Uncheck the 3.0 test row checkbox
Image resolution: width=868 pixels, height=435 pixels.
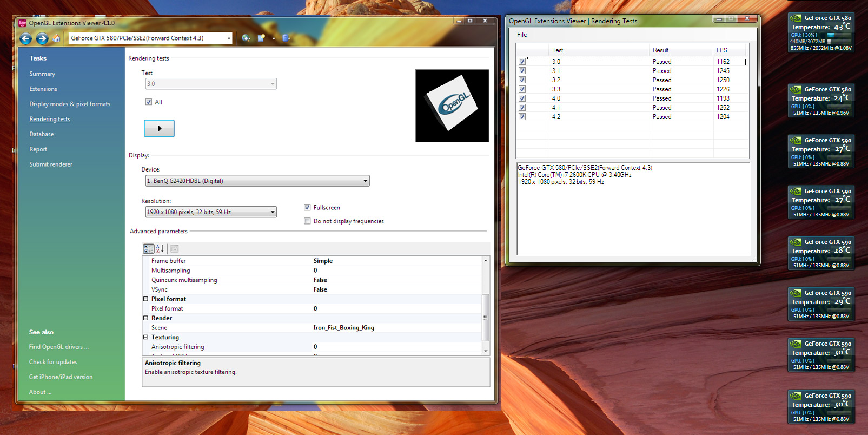(522, 62)
